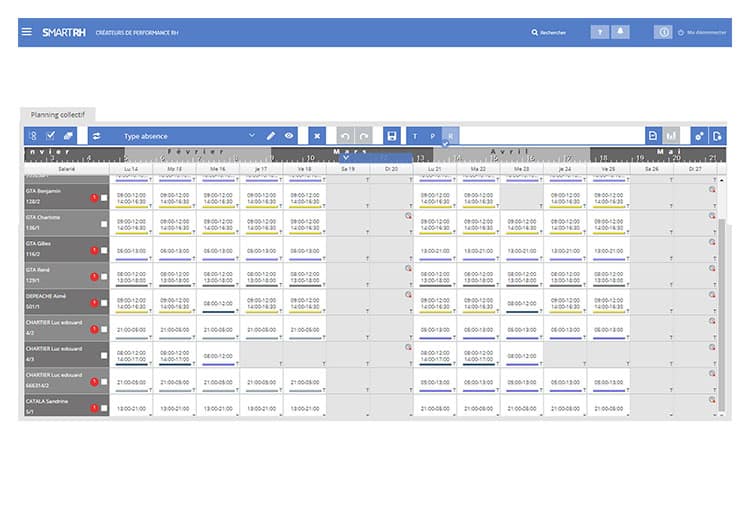Expand the chevron on the timeline ruler

pos(345,157)
